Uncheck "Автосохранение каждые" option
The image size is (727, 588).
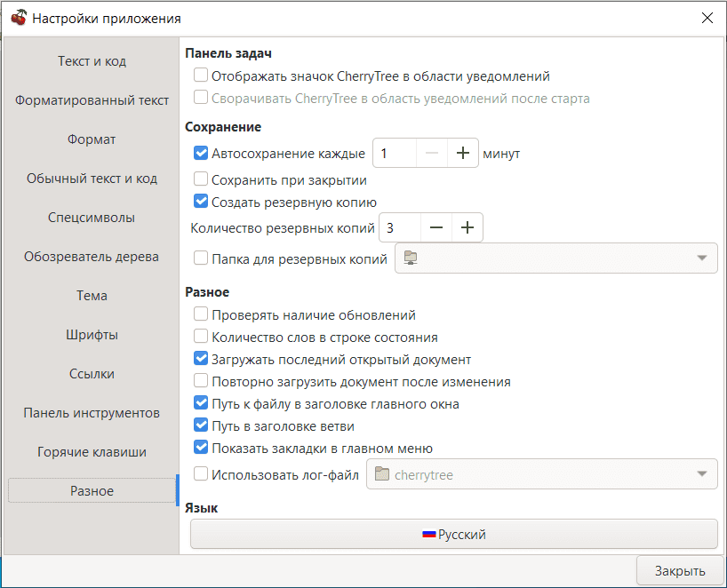coord(201,153)
